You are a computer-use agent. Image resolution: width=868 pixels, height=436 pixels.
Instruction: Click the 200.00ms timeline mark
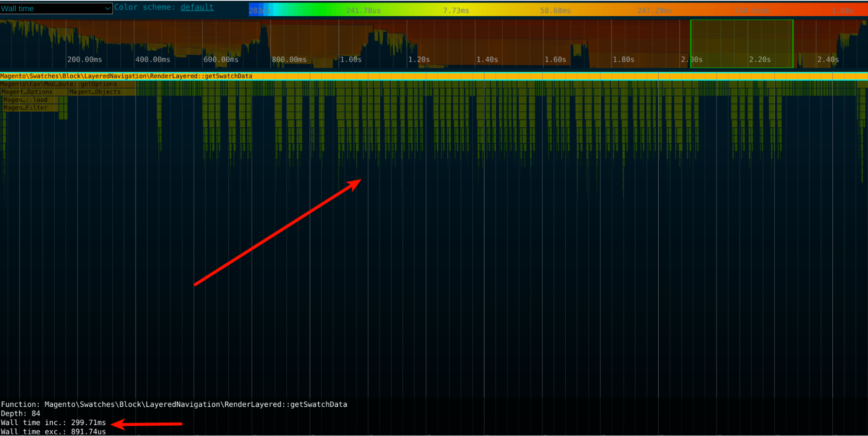click(x=85, y=60)
